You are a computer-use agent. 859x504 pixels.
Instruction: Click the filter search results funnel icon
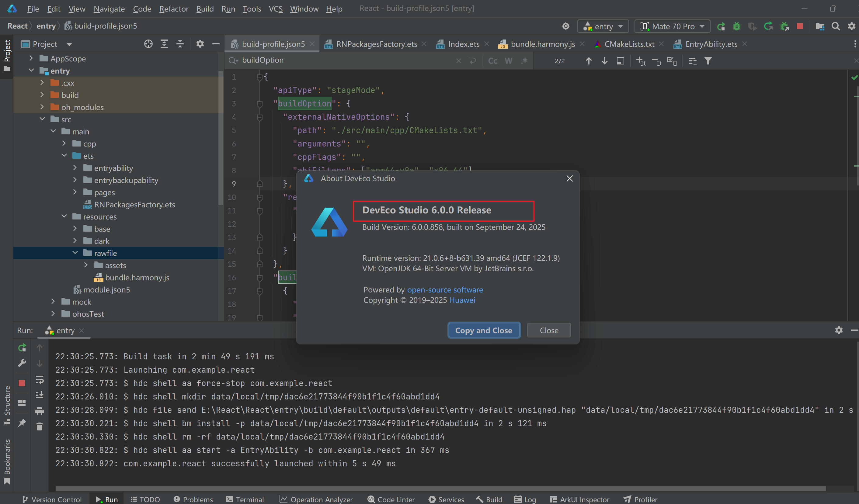708,61
